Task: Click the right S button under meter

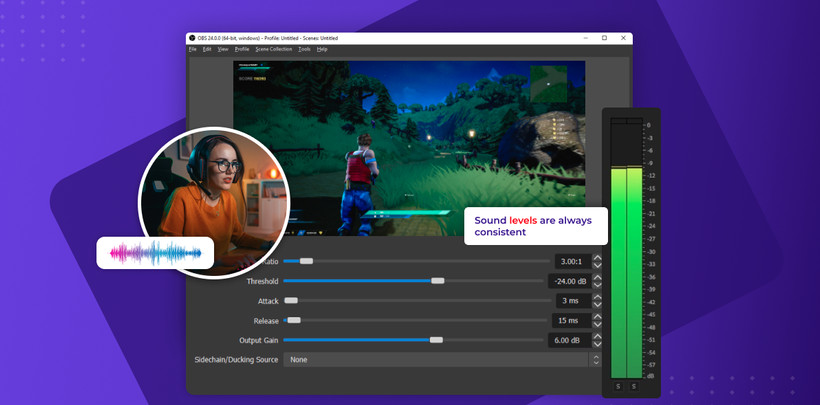Action: (x=634, y=386)
